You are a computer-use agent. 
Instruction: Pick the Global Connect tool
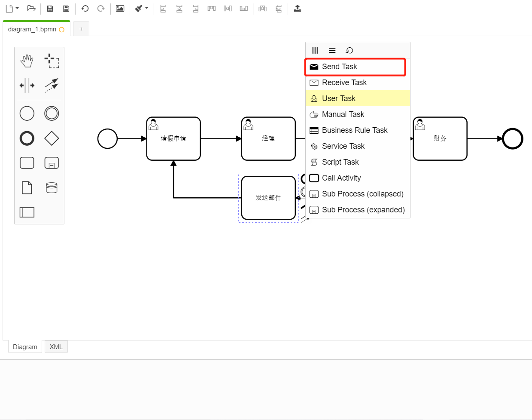(x=51, y=85)
